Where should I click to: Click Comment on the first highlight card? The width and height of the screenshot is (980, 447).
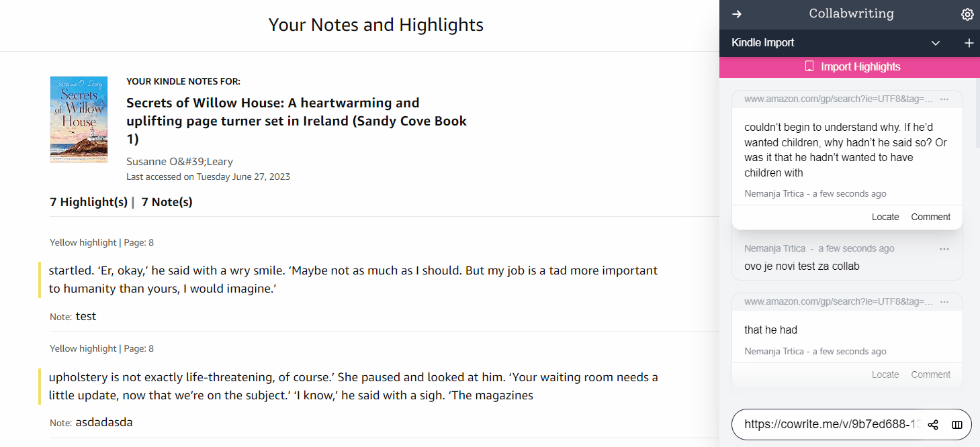click(930, 217)
